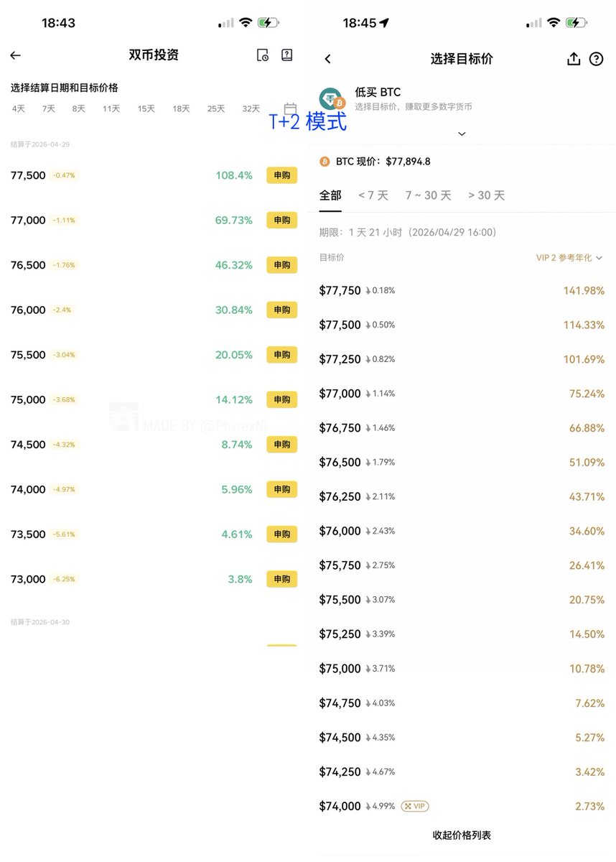
Task: Open the order history clock icon
Action: point(263,55)
